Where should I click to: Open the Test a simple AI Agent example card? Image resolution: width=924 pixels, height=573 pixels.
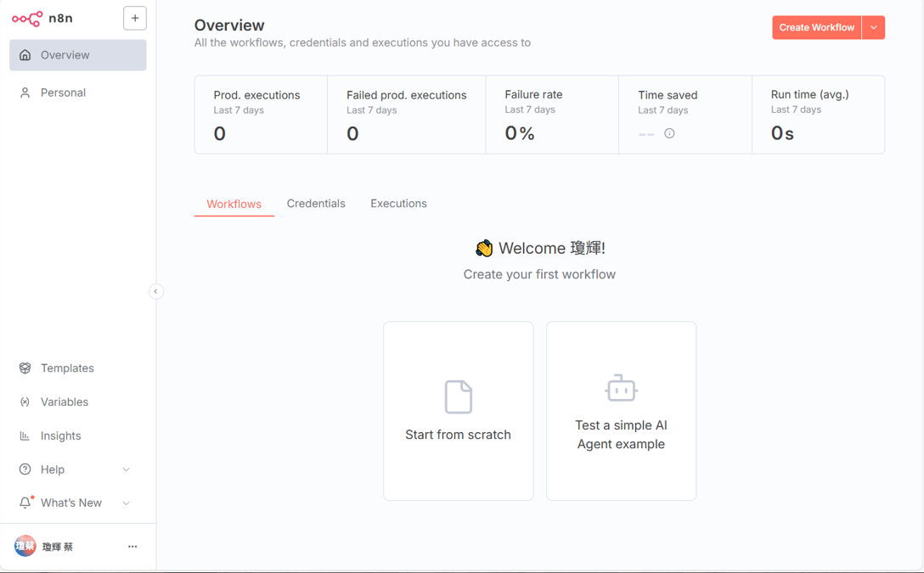(x=621, y=411)
